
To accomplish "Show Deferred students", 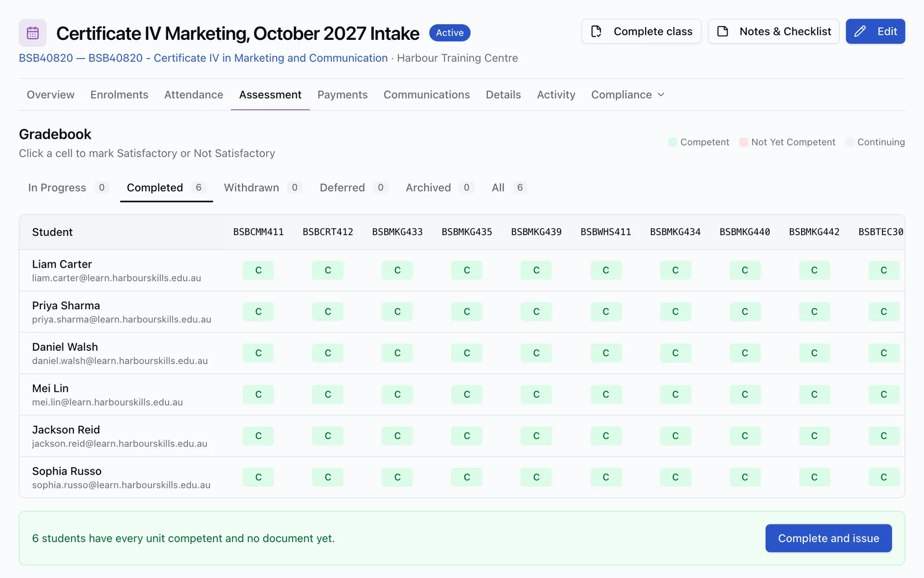I will click(354, 188).
